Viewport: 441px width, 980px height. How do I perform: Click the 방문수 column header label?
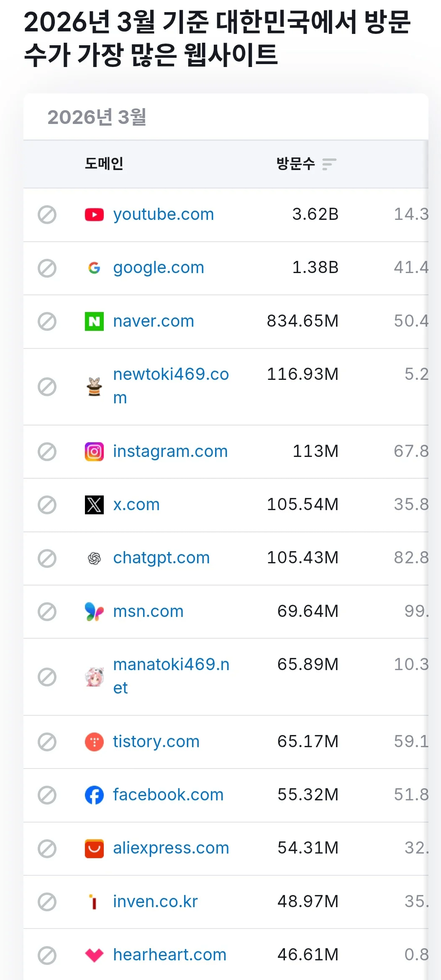click(295, 163)
